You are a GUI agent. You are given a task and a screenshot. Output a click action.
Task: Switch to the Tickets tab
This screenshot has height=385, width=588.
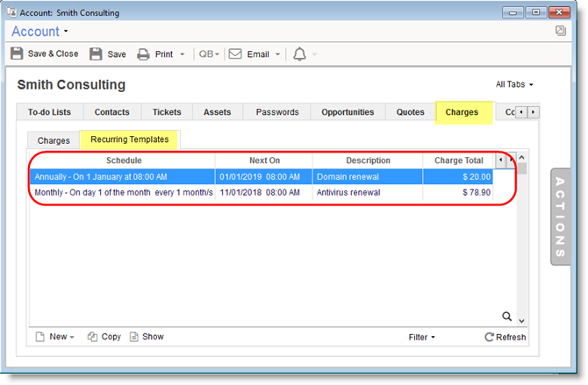pos(167,112)
